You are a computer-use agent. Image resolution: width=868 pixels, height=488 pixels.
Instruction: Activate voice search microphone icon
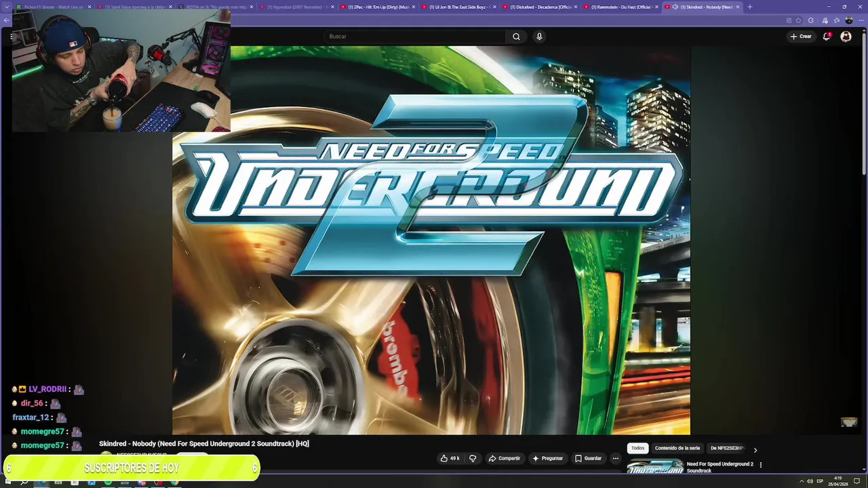(539, 37)
